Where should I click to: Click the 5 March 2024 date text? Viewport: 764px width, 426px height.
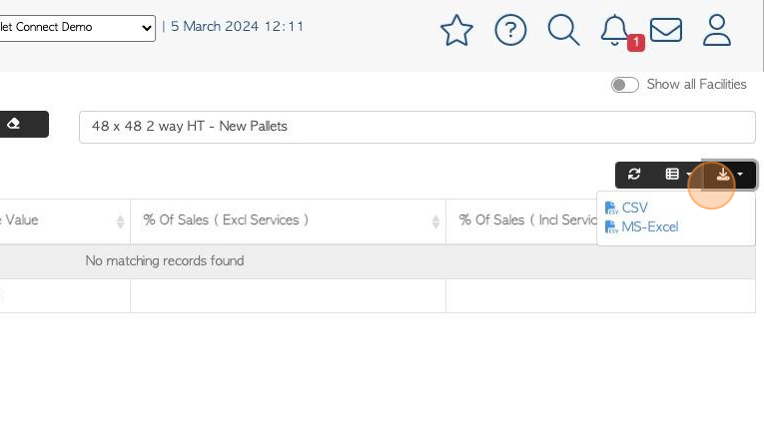point(237,26)
